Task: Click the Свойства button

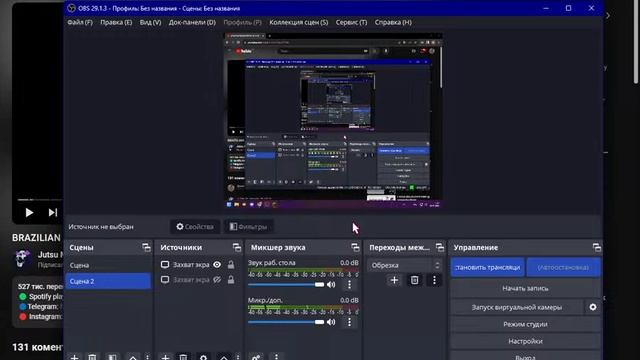Action: point(195,227)
